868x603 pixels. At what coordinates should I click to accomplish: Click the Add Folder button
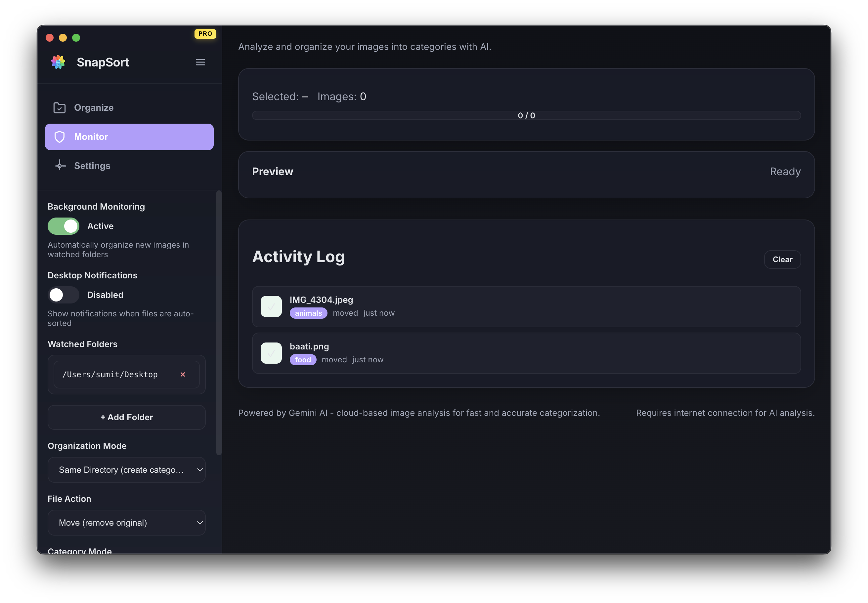[126, 417]
